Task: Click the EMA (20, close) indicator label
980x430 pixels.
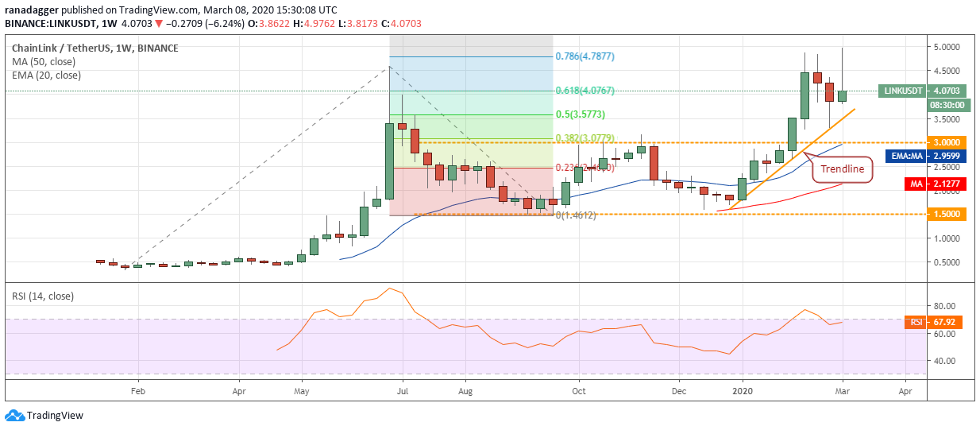Action: 46,76
